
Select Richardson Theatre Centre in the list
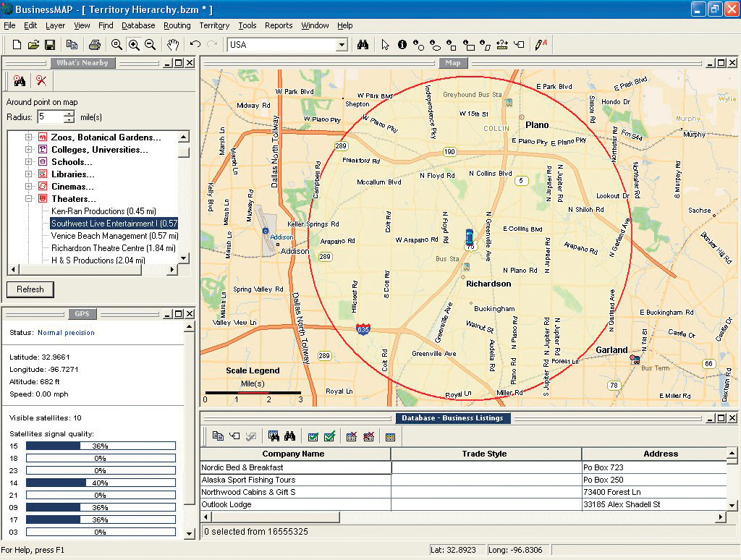pos(113,248)
